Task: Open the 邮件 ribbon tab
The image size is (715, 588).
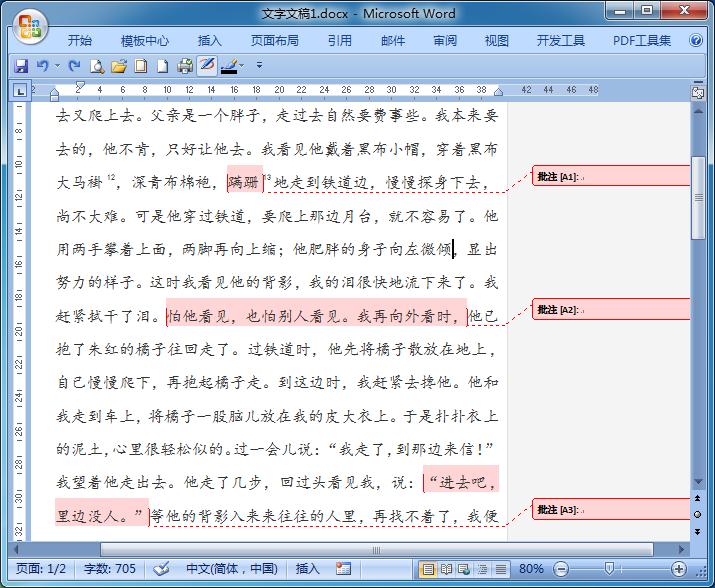Action: tap(393, 41)
